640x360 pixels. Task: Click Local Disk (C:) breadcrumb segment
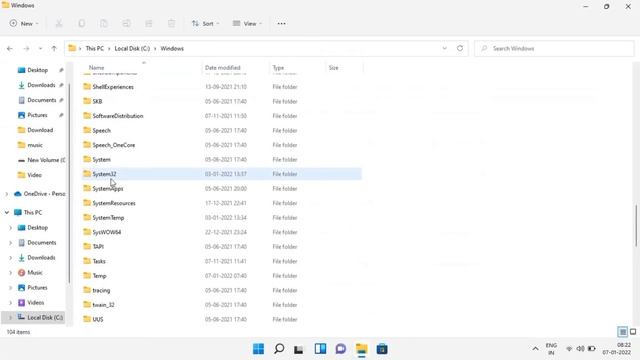(132, 49)
